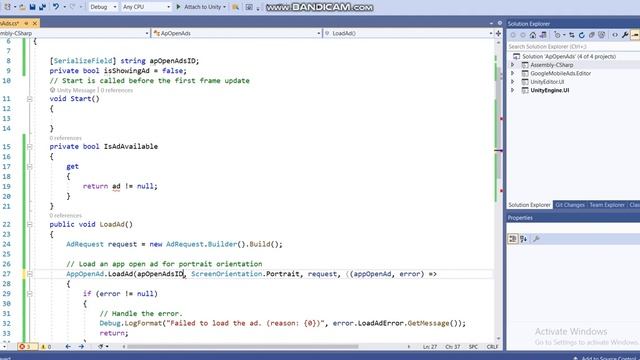Image resolution: width=640 pixels, height=360 pixels.
Task: Open the Attach to Unity dropdown arrow
Action: coord(224,7)
